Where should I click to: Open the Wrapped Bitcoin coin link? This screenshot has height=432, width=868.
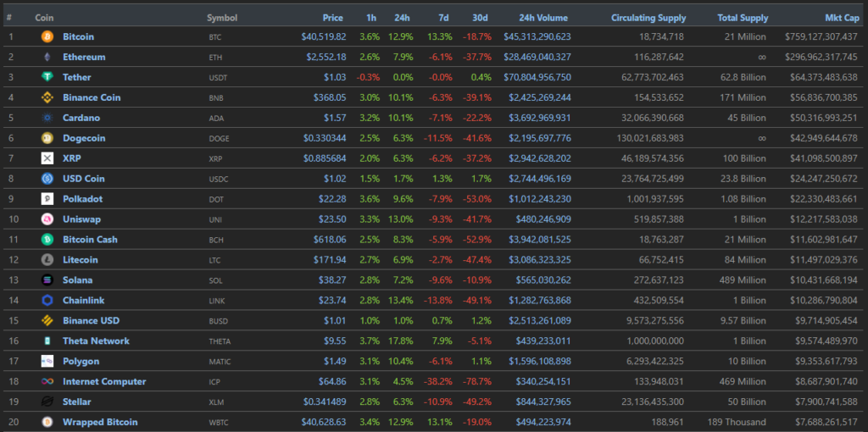(x=100, y=423)
